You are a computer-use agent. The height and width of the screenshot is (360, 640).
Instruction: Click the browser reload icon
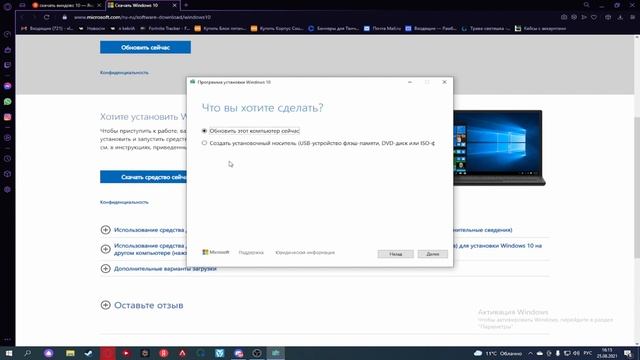pos(47,17)
